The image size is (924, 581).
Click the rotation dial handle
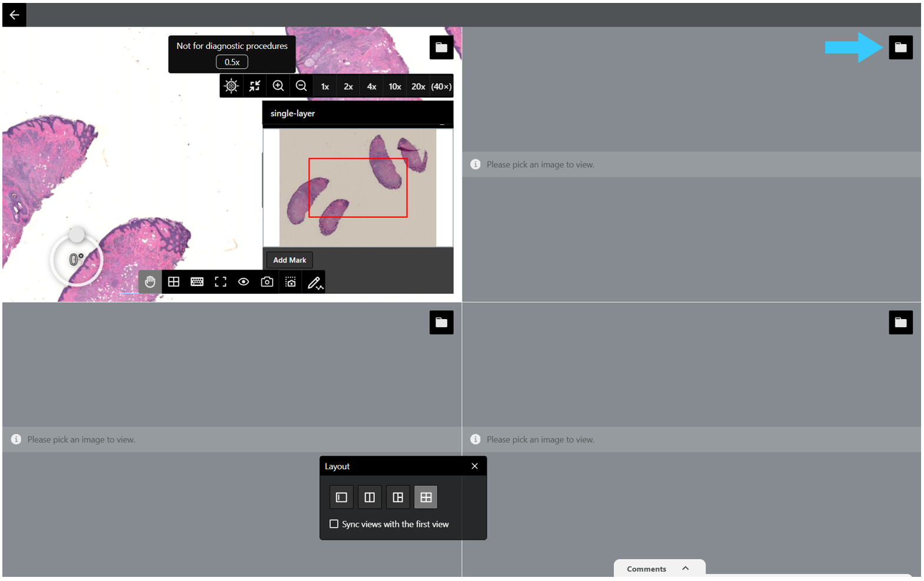77,234
